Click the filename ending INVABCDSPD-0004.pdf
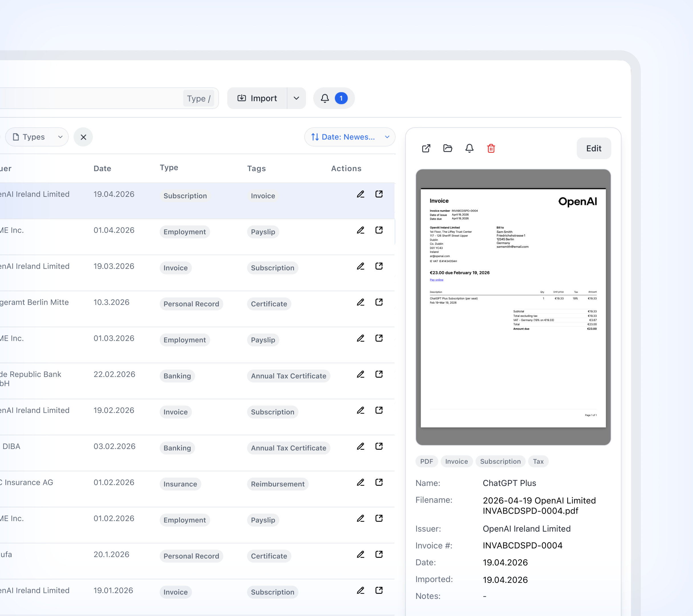 (x=539, y=505)
